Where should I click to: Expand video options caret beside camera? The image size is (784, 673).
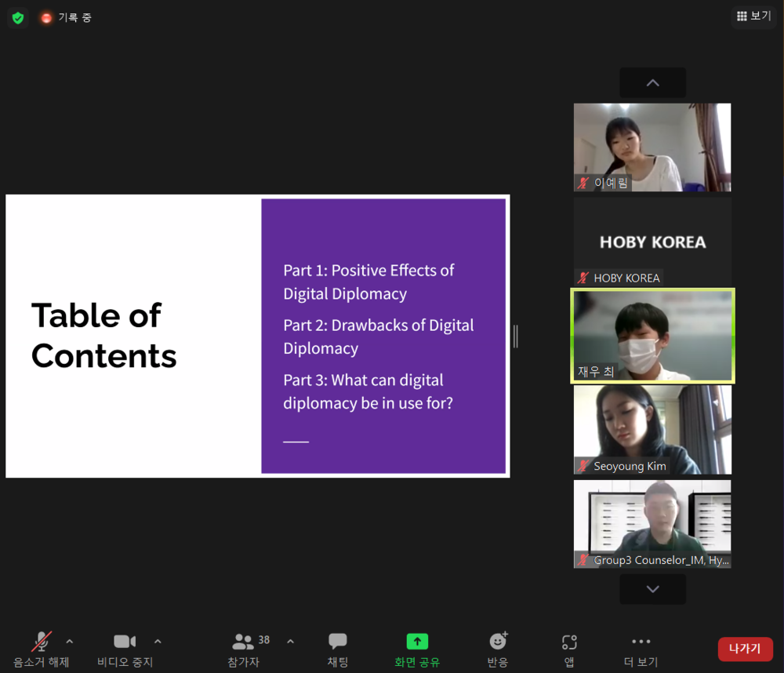158,641
